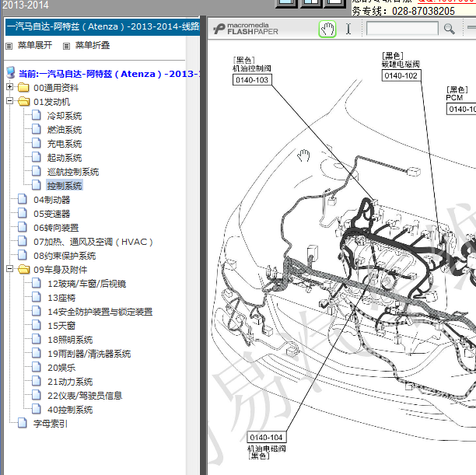Select the hand pan tool in FlashPaper toolbar
476x475 pixels.
[327, 29]
